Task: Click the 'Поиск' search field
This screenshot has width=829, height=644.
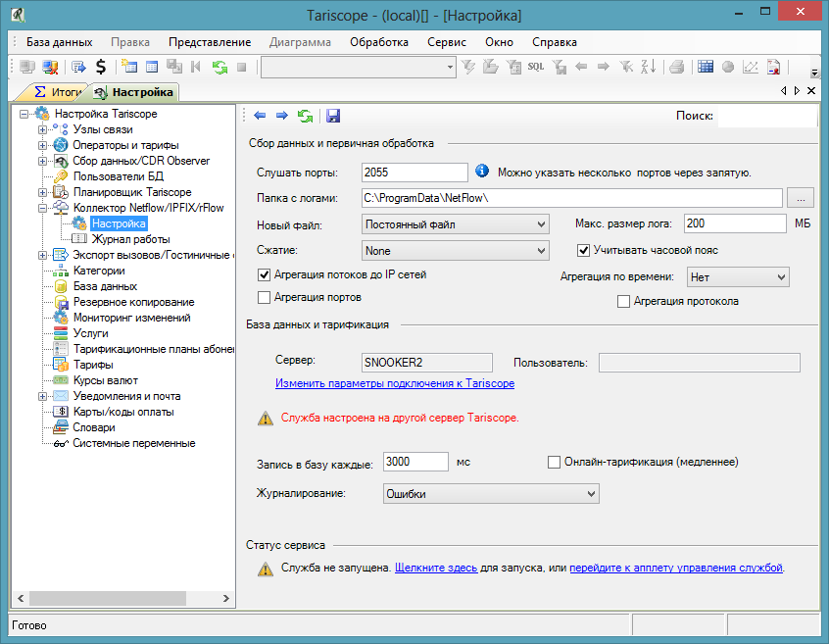Action: pos(766,117)
